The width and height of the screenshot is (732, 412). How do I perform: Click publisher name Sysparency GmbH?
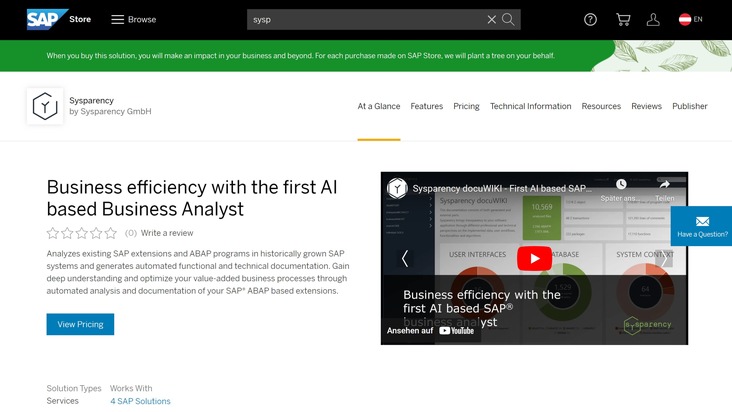116,112
